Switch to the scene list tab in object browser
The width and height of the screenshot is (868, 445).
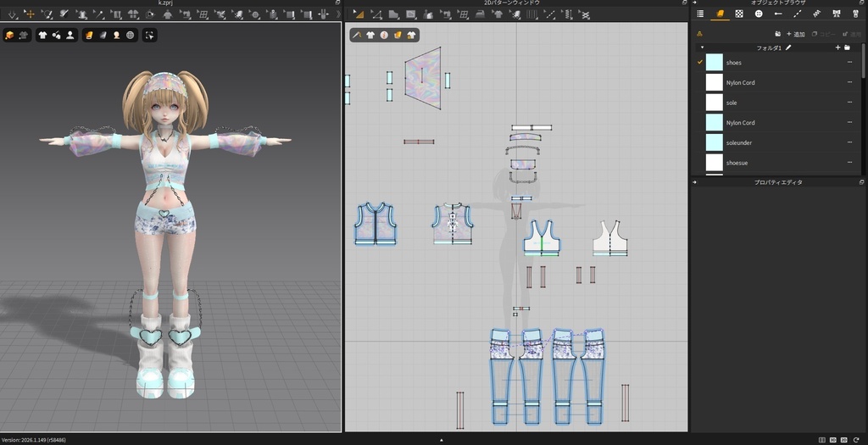click(700, 14)
